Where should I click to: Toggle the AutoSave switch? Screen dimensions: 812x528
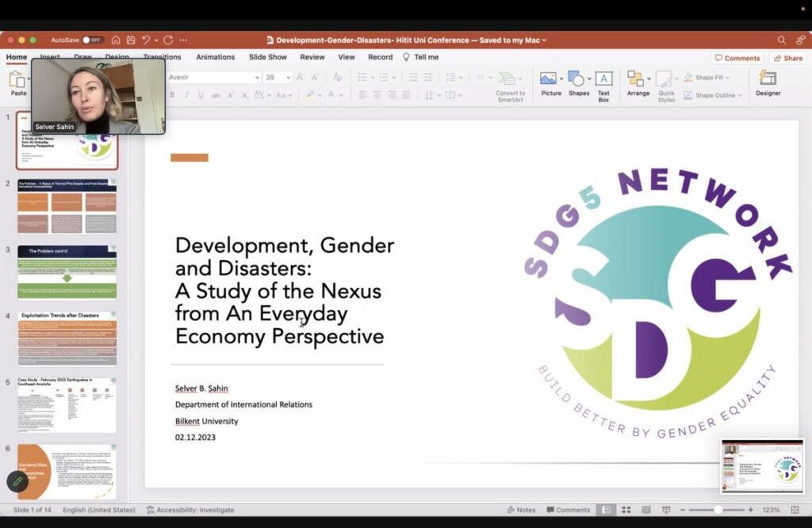[93, 40]
